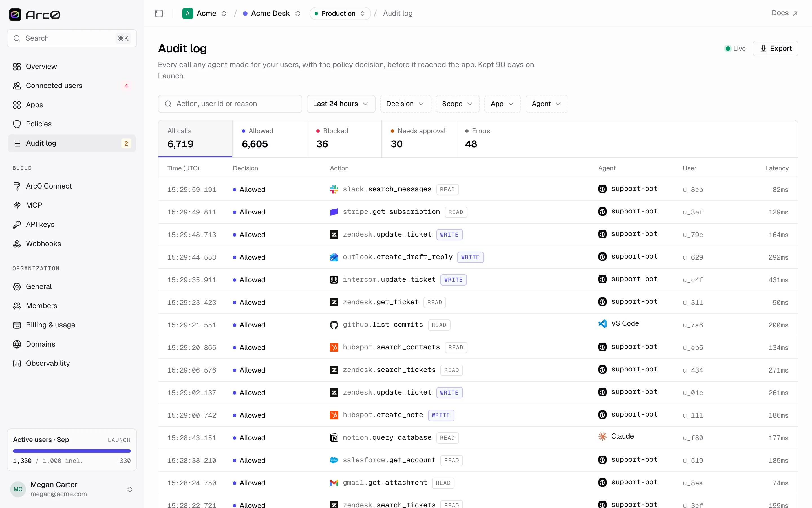Select the Errors tab
812x508 pixels.
click(493, 139)
